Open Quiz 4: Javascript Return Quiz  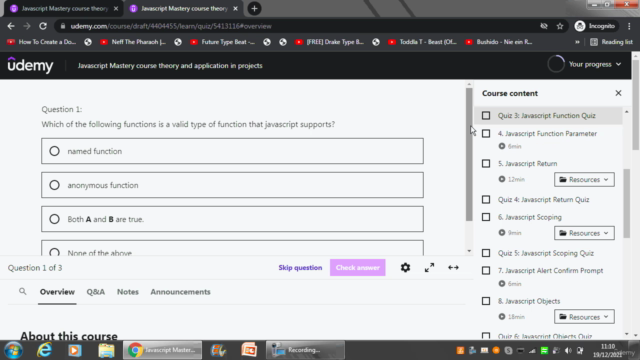[543, 200]
